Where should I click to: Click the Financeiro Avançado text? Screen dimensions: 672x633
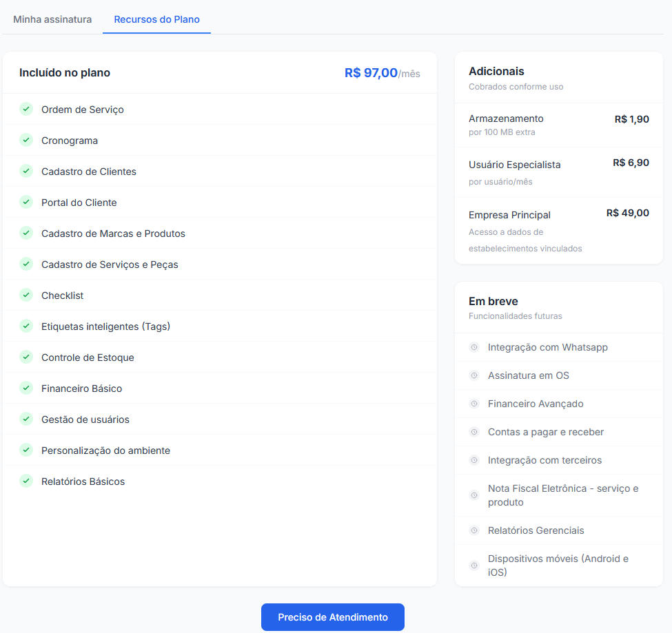click(536, 404)
